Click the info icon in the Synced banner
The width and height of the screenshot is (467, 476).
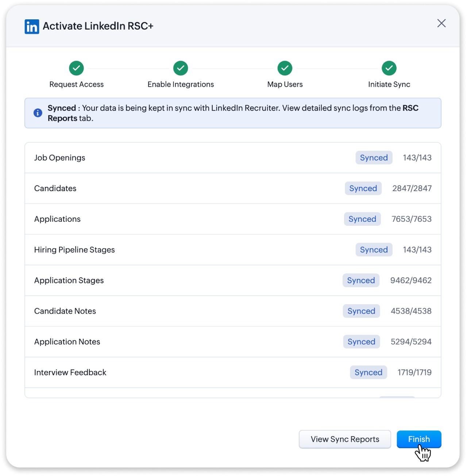pyautogui.click(x=38, y=113)
